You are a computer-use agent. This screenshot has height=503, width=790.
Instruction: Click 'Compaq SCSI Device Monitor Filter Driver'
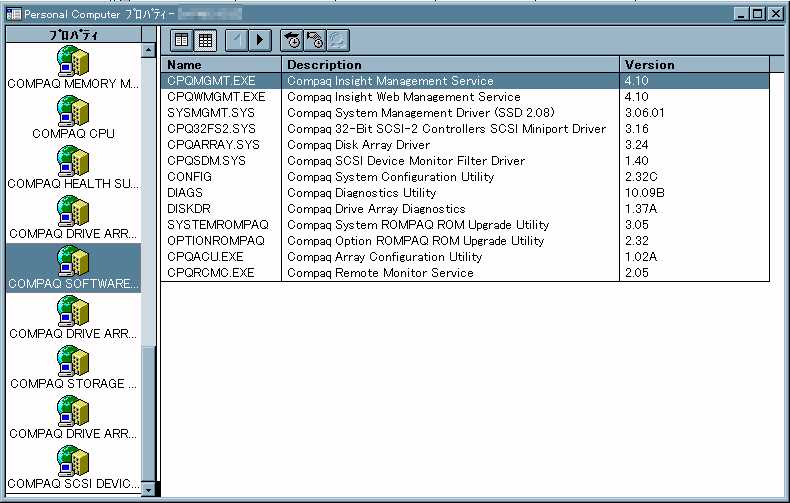pos(406,161)
